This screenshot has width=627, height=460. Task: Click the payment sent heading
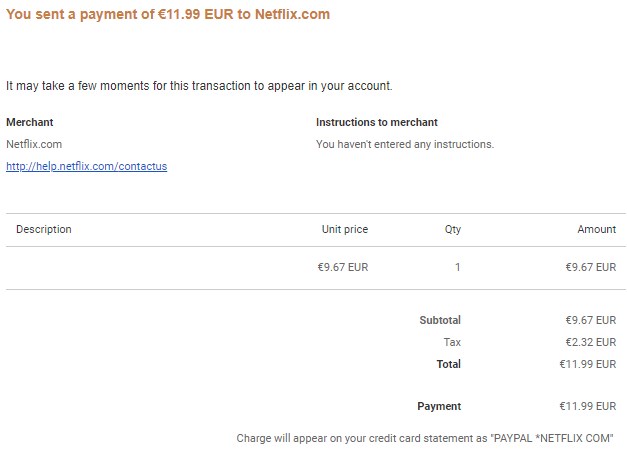tap(168, 14)
